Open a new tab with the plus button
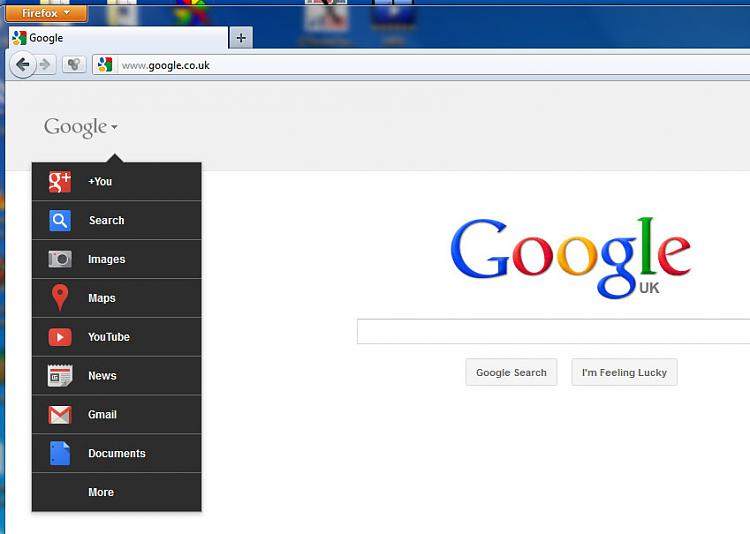 coord(241,38)
